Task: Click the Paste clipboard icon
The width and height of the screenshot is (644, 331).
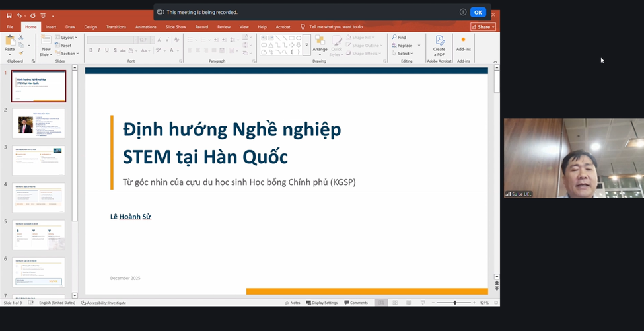Action: tap(10, 43)
